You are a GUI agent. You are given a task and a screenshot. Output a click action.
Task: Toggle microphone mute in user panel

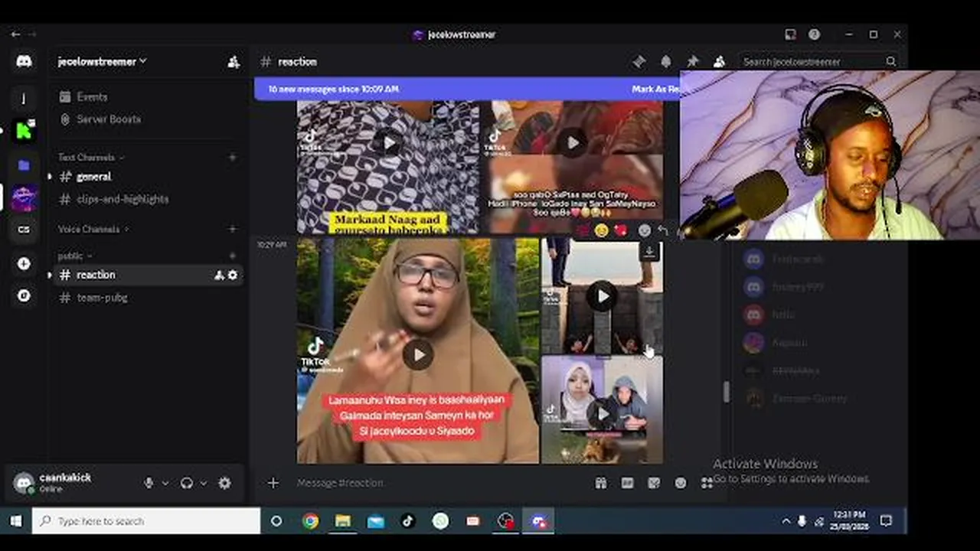(149, 483)
